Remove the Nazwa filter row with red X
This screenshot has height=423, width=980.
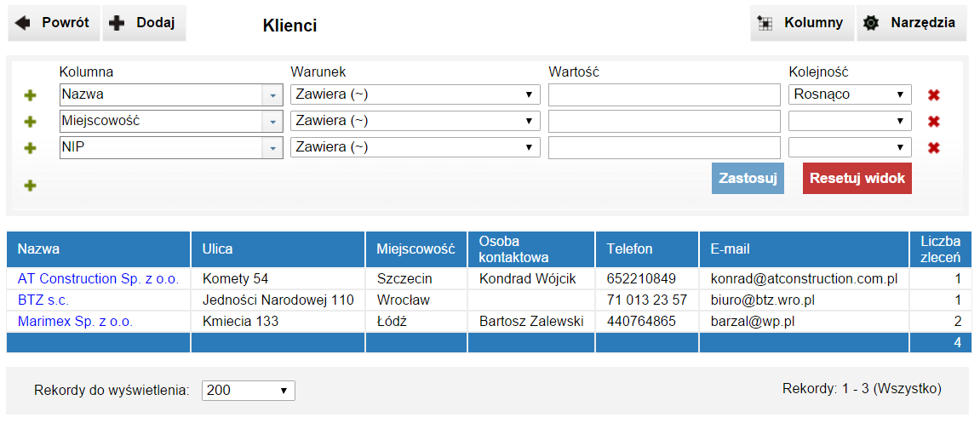933,95
